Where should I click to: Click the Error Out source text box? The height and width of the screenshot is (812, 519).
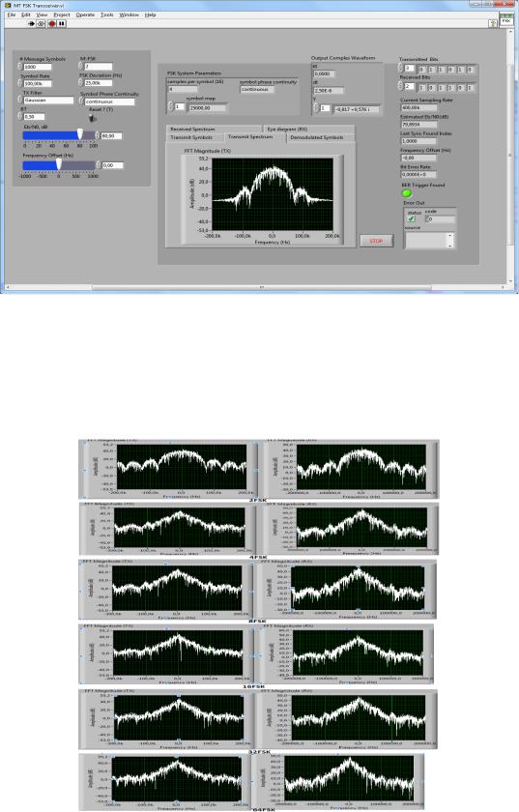(x=426, y=241)
